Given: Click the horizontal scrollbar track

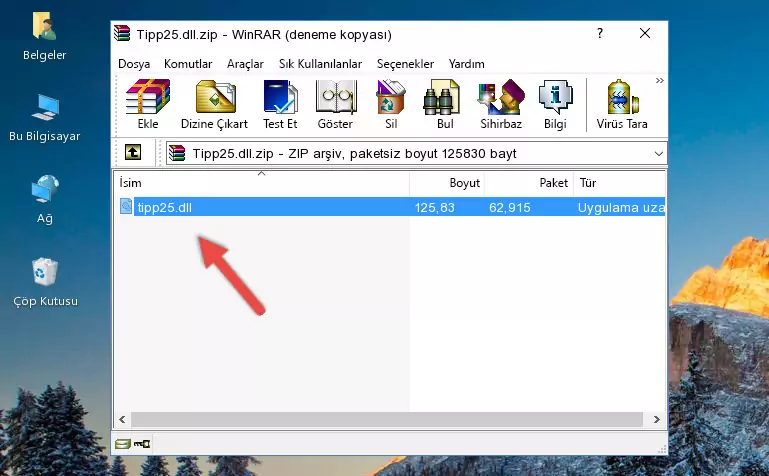Looking at the screenshot, I should click(387, 419).
